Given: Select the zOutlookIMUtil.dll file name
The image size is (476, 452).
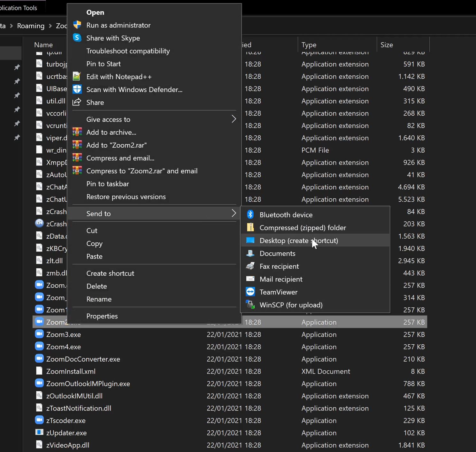Looking at the screenshot, I should pos(74,396).
